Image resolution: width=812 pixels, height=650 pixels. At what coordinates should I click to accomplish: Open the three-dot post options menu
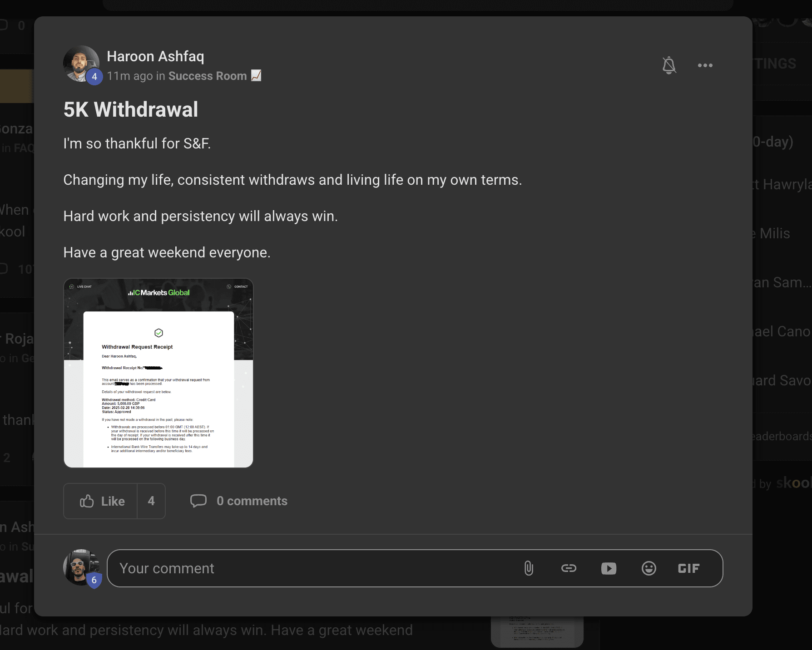pos(705,65)
